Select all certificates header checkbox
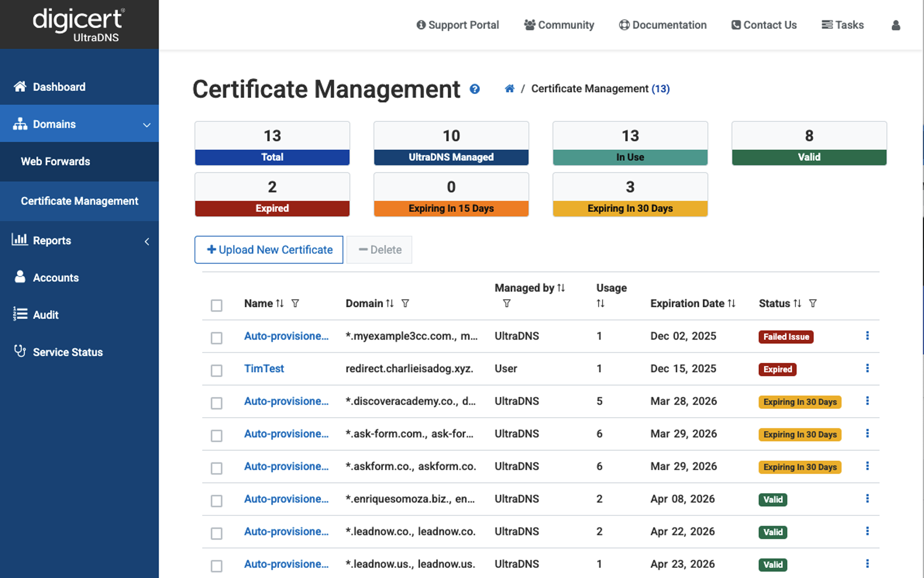Screen dimensions: 924x578 pyautogui.click(x=217, y=305)
